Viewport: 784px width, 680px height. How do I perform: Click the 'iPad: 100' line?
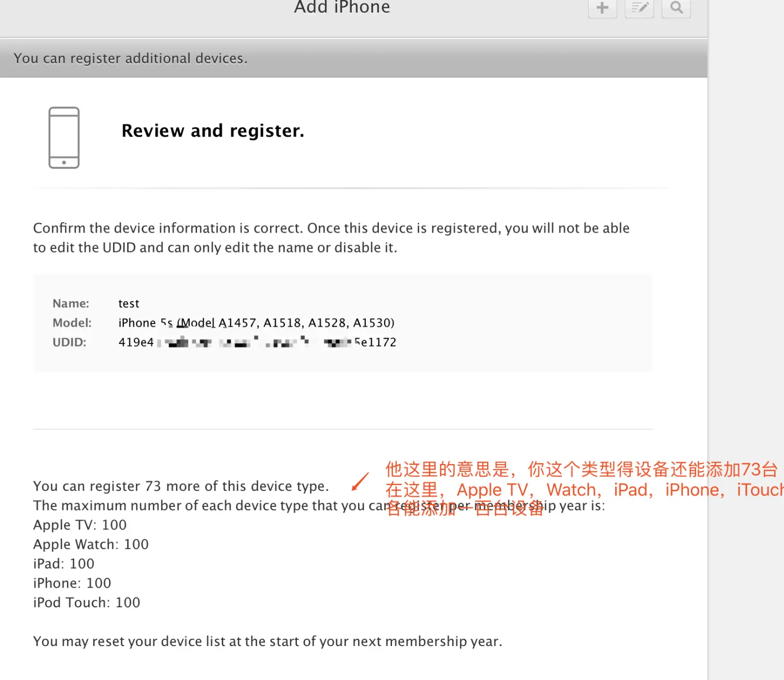pos(64,563)
